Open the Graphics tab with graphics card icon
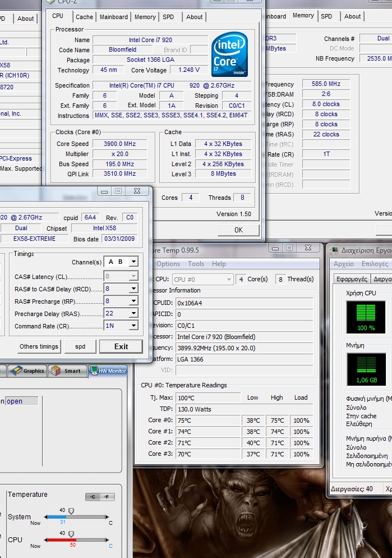The width and height of the screenshot is (392, 558). click(27, 371)
